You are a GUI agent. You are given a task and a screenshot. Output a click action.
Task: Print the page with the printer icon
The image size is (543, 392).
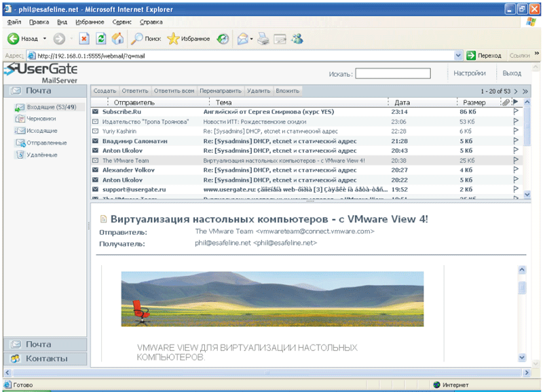coord(263,39)
